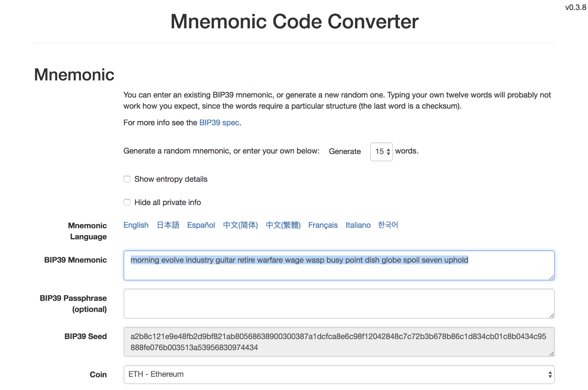Switch mnemonic language to 日本語

(x=168, y=225)
